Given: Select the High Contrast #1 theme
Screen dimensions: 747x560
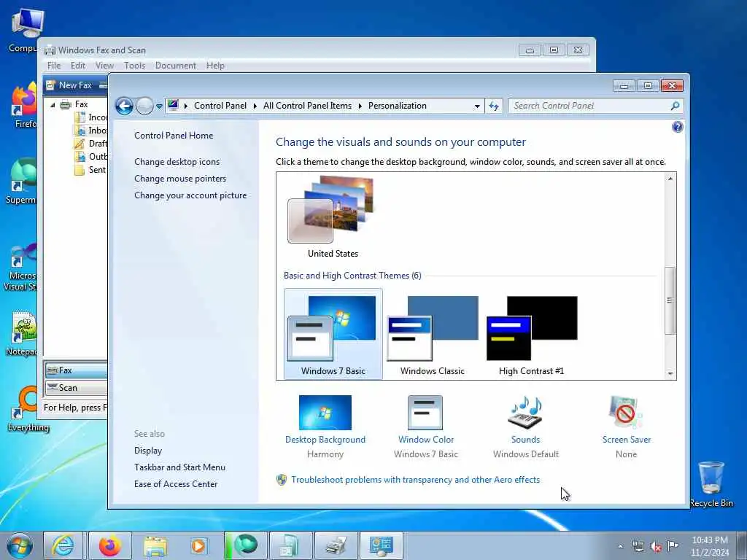Looking at the screenshot, I should click(x=531, y=334).
